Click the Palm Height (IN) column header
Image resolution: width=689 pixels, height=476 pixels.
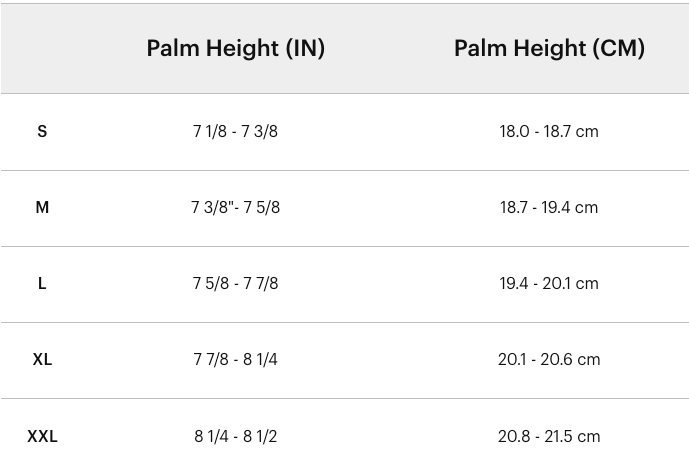(236, 48)
